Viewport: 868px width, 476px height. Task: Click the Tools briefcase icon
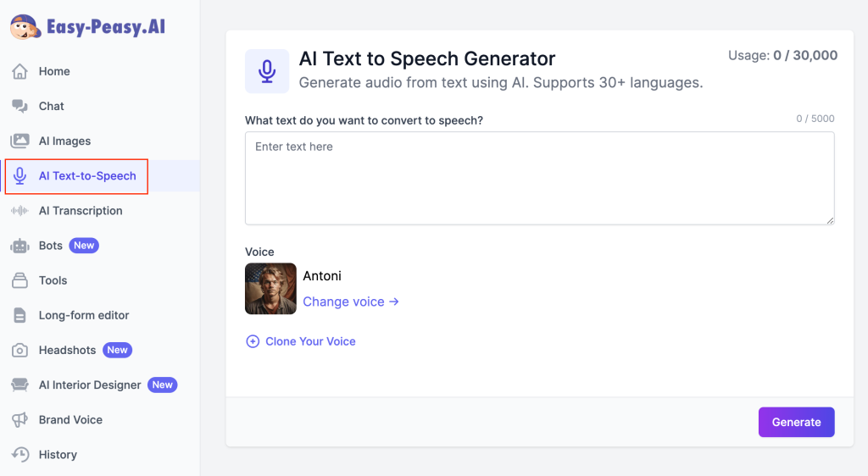pos(19,280)
